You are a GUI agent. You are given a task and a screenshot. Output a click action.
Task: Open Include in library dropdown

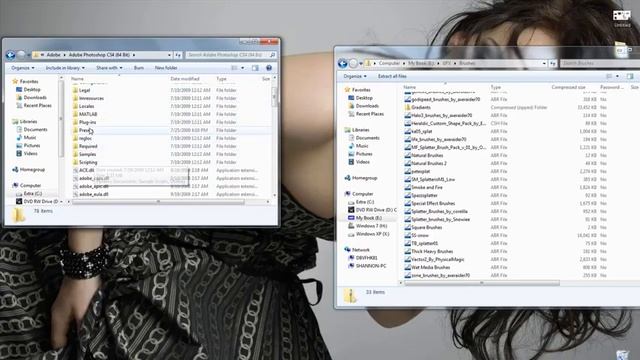click(x=65, y=68)
